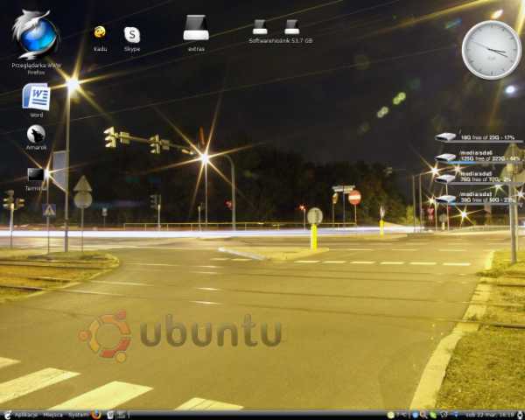The width and height of the screenshot is (525, 420).
Task: Click disk icon for 23% free volume
Action: [x=445, y=199]
